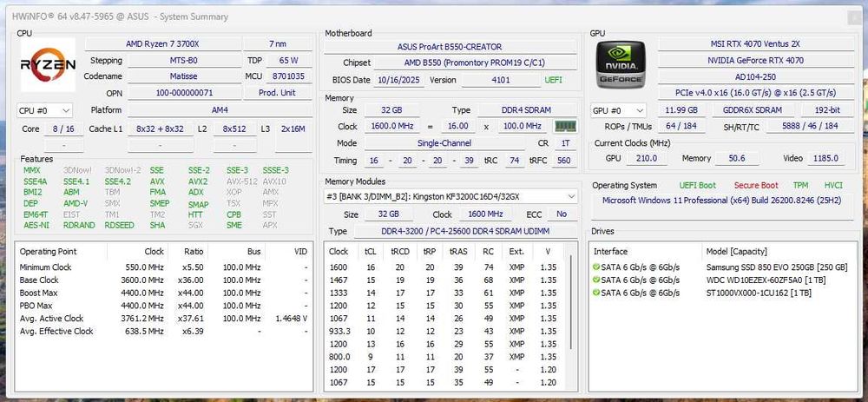Click the DDR4-3200 / PC4-25600 module type field
Image resolution: width=868 pixels, height=402 pixels.
coord(465,231)
